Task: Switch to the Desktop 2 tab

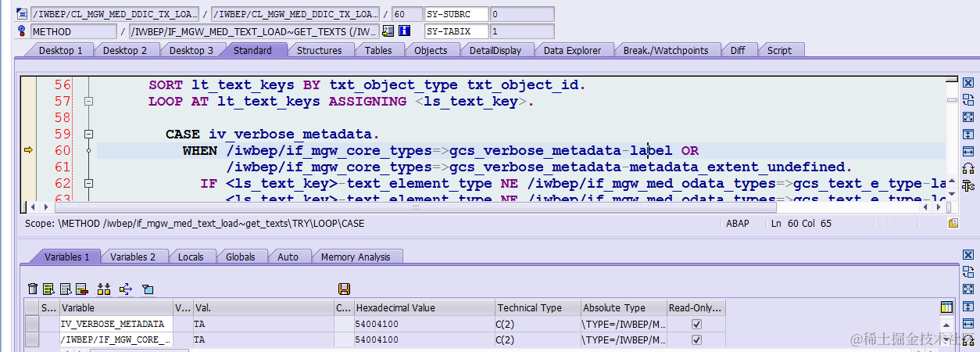Action: (125, 50)
